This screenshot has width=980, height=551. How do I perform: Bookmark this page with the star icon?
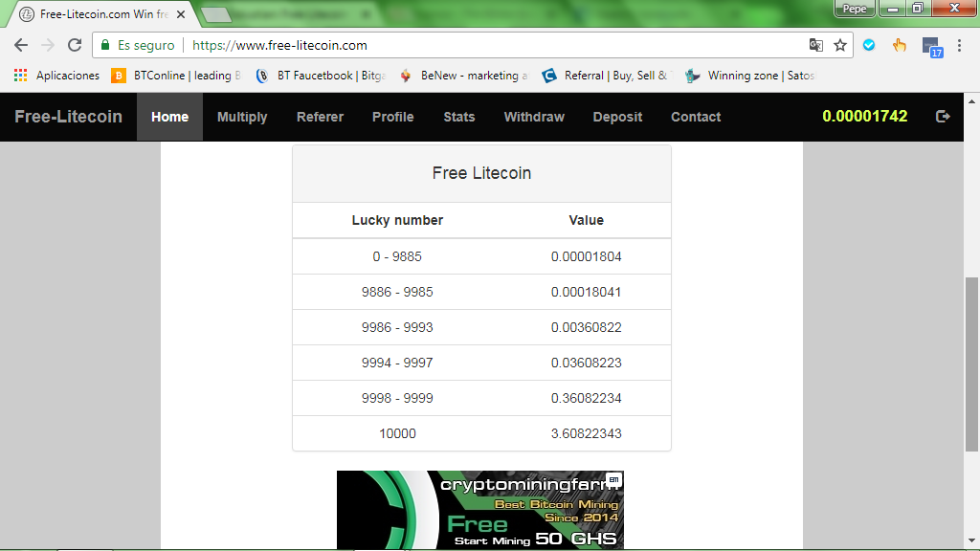pos(840,45)
